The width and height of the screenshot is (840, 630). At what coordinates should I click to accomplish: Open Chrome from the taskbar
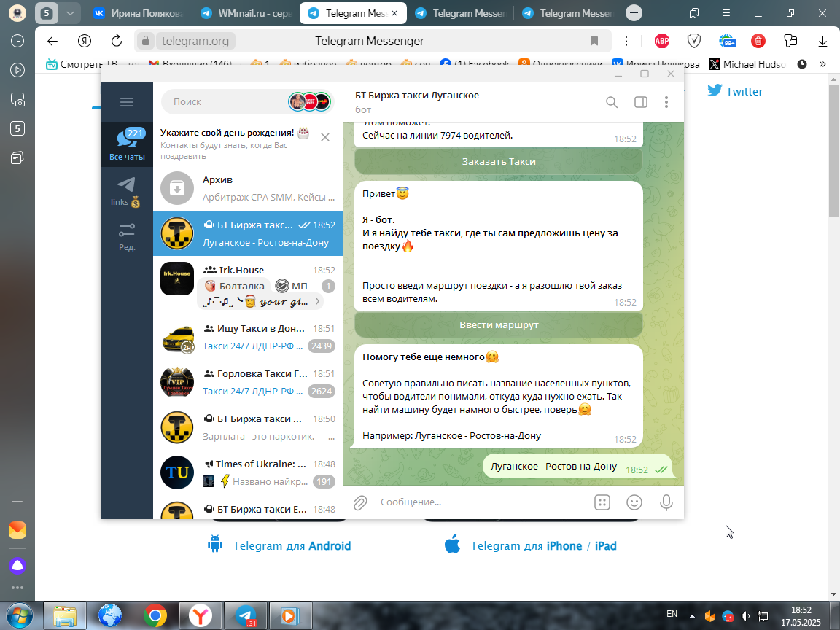click(155, 616)
